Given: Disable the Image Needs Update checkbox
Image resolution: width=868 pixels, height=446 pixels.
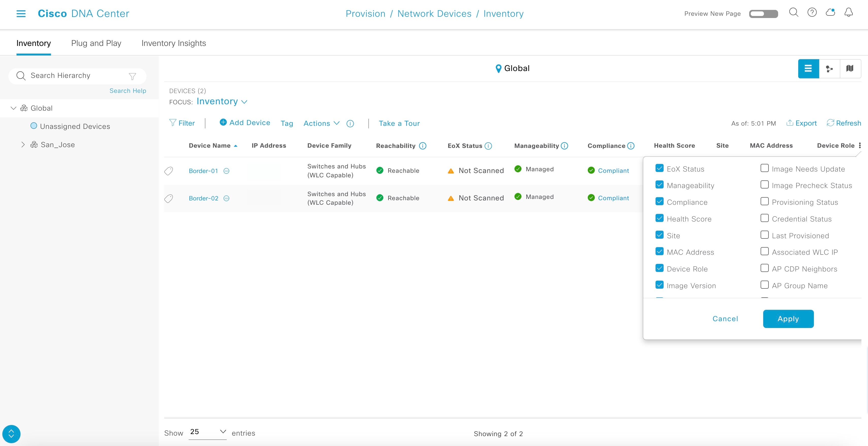Looking at the screenshot, I should tap(763, 169).
